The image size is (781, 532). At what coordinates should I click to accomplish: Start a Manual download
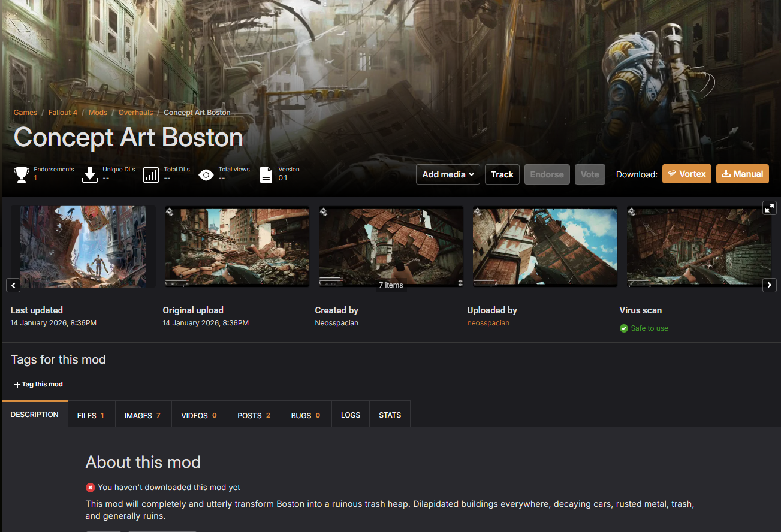pos(743,174)
